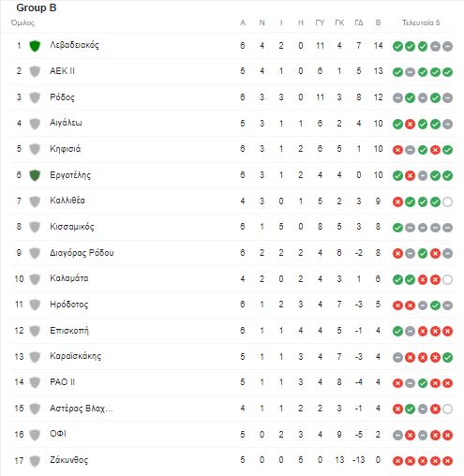
Task: Click the empty circle in Καλλιθέα's last five
Action: [447, 201]
